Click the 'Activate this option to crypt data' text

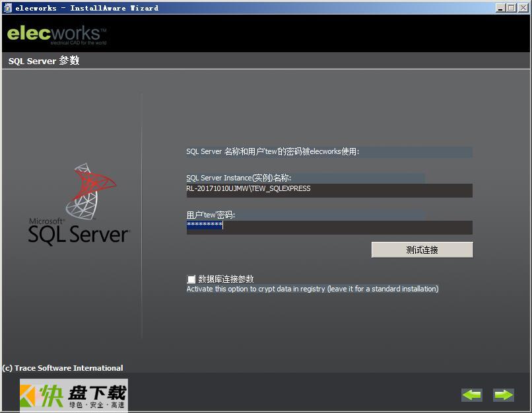(x=312, y=289)
